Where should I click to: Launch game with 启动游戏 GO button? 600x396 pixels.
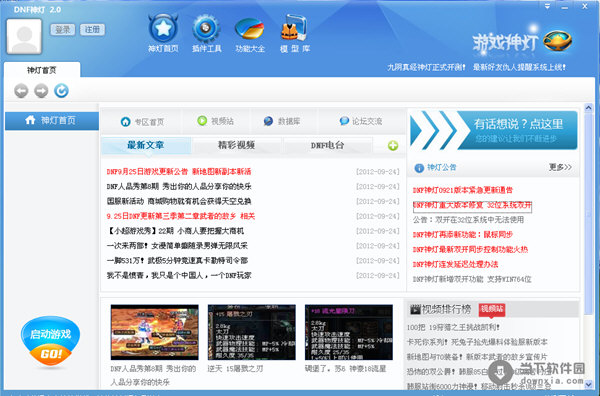tap(51, 341)
